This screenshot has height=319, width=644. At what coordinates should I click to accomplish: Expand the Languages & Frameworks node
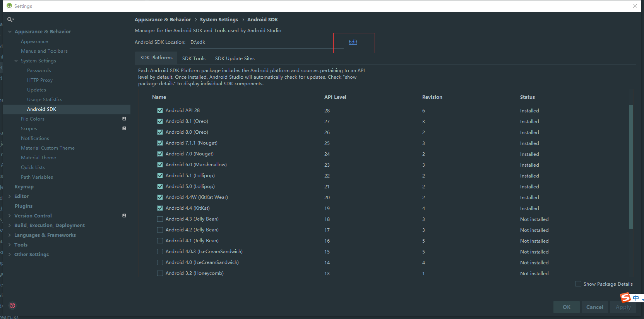10,235
